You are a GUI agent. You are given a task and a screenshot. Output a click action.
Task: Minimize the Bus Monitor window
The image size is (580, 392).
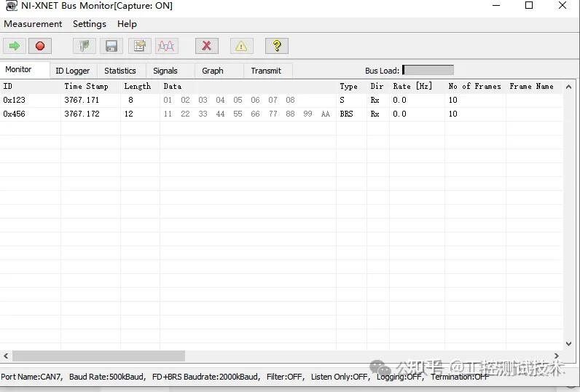click(x=496, y=6)
